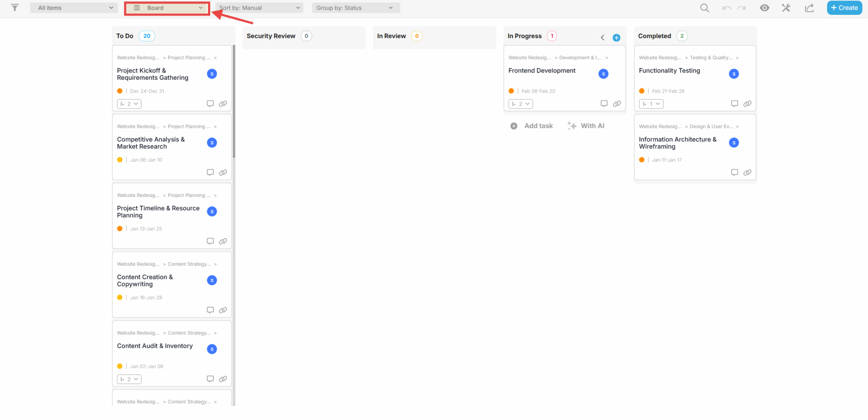Click With AI task creation button
The height and width of the screenshot is (420, 868).
(x=586, y=126)
